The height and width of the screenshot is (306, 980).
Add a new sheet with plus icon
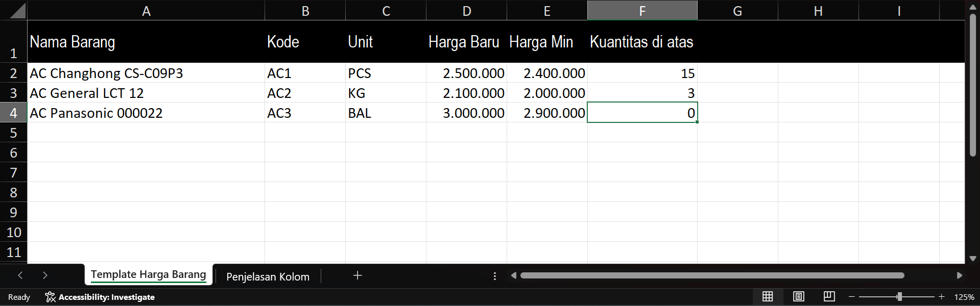click(x=357, y=275)
